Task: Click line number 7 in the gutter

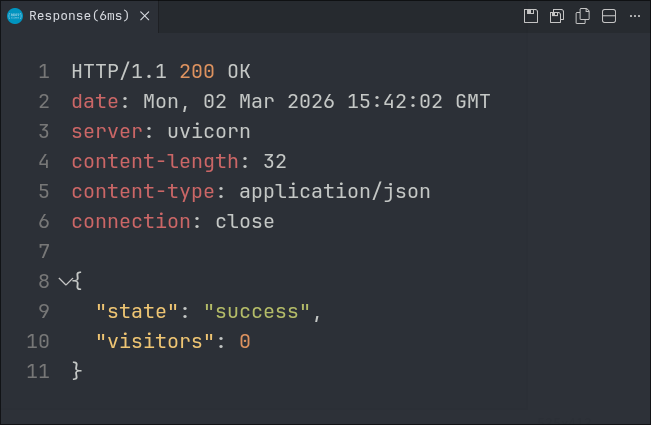Action: tap(43, 251)
